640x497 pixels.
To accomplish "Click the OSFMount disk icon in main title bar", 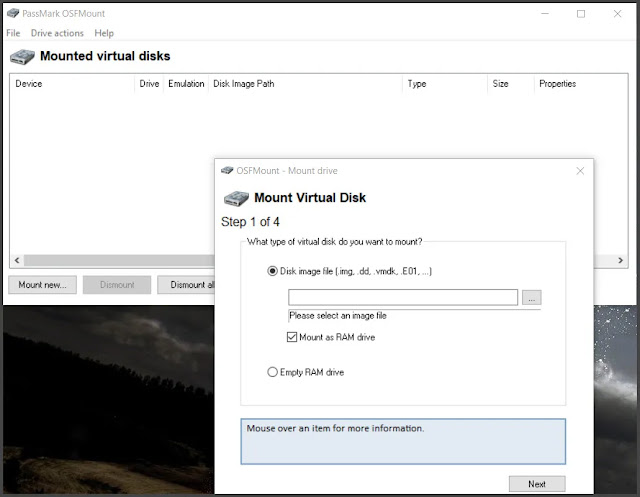I will click(x=13, y=13).
